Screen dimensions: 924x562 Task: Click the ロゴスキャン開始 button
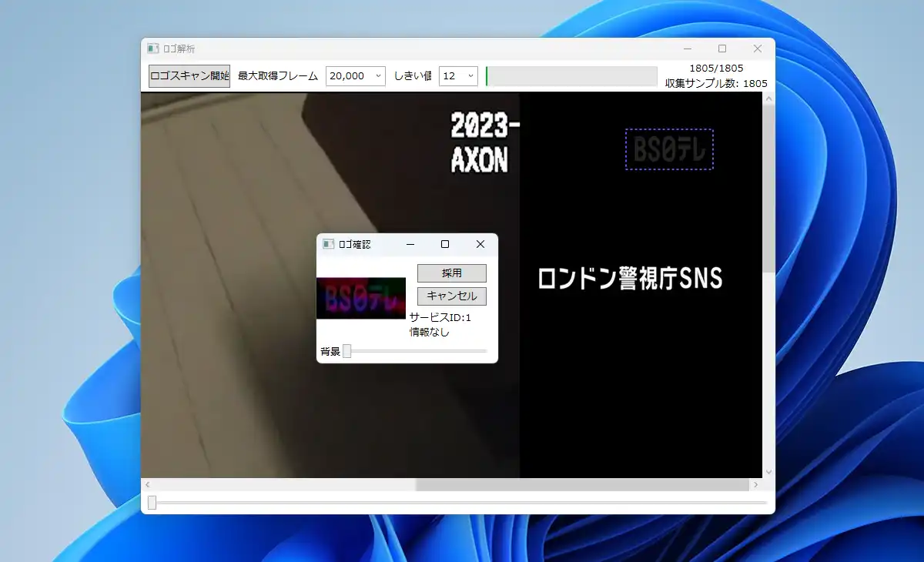(189, 76)
